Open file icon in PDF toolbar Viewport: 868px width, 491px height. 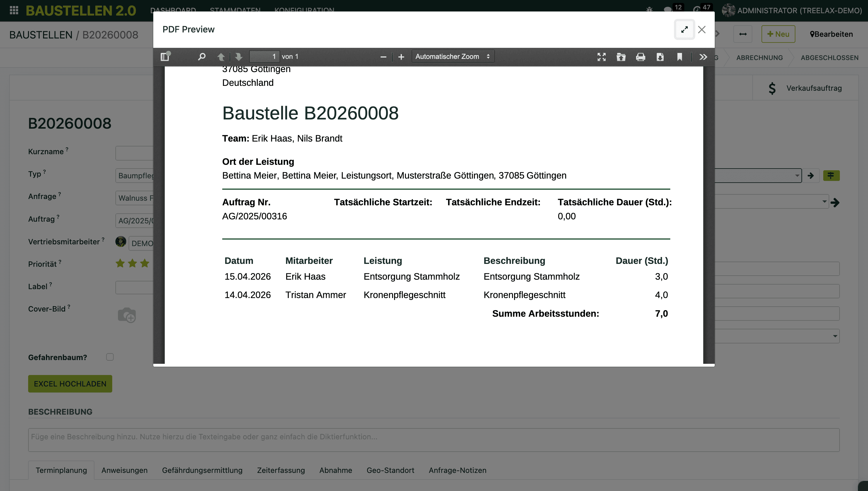(x=621, y=57)
